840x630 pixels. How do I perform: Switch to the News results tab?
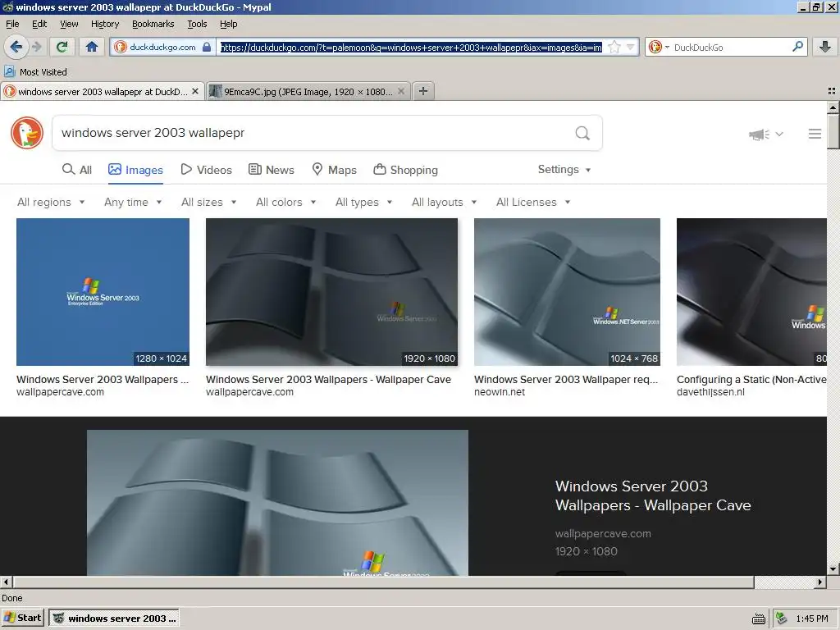pyautogui.click(x=271, y=170)
